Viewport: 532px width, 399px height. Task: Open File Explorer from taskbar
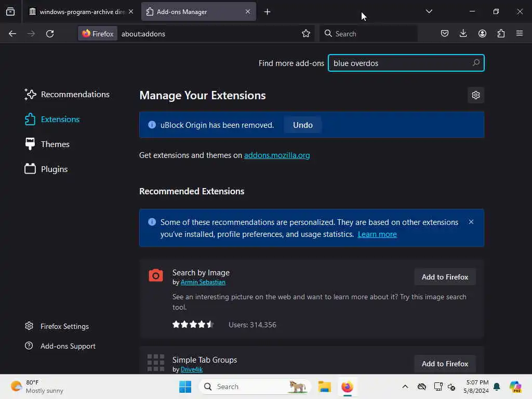pyautogui.click(x=324, y=387)
